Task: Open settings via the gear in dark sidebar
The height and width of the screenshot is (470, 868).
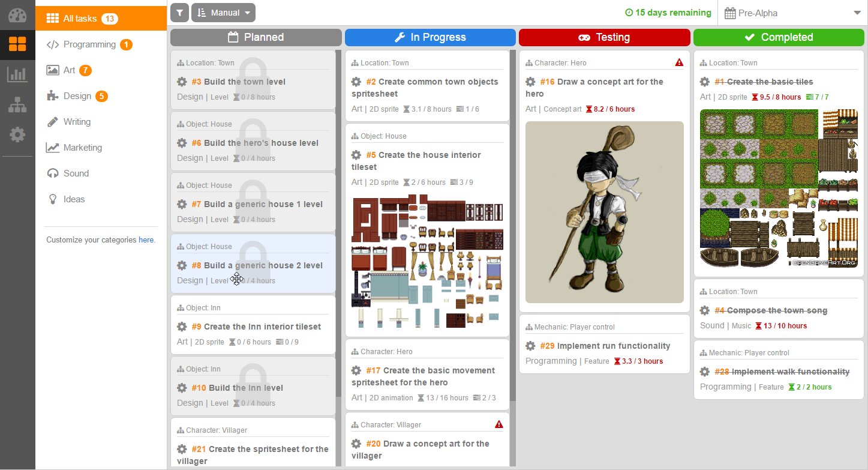Action: point(17,135)
